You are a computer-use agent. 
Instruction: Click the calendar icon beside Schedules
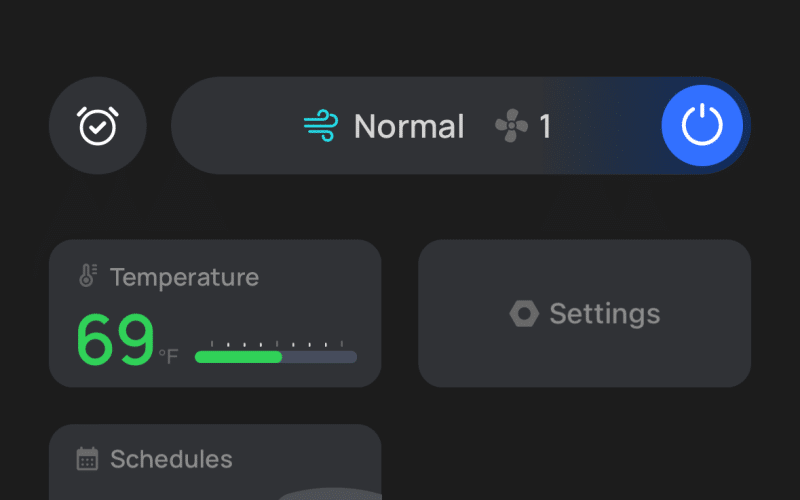(87, 459)
